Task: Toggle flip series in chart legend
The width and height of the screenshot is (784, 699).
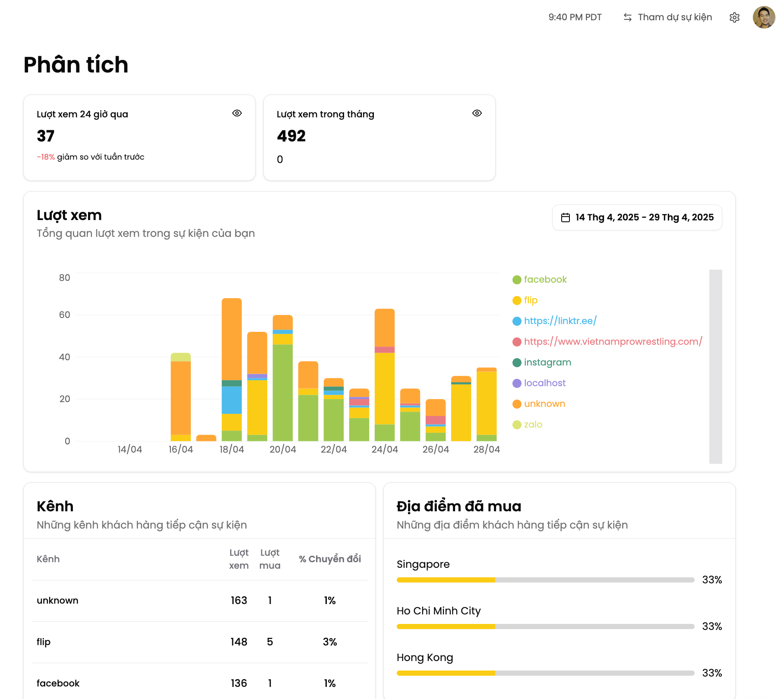Action: tap(530, 300)
